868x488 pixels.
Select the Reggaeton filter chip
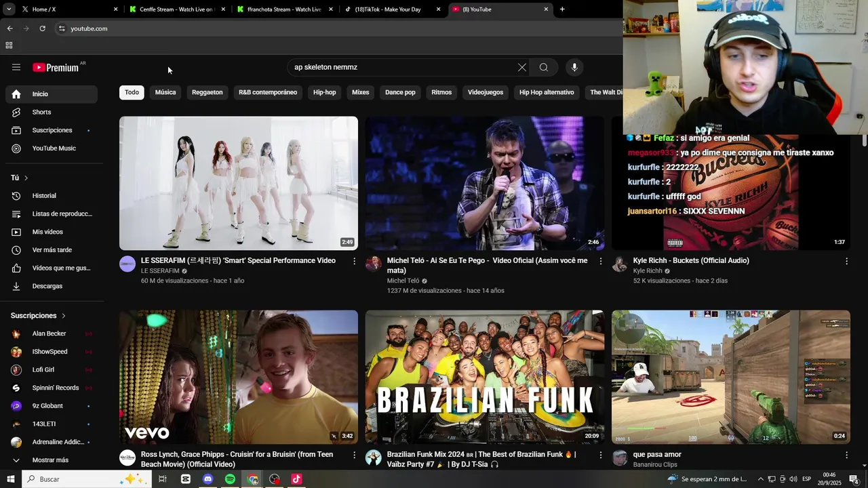208,92
